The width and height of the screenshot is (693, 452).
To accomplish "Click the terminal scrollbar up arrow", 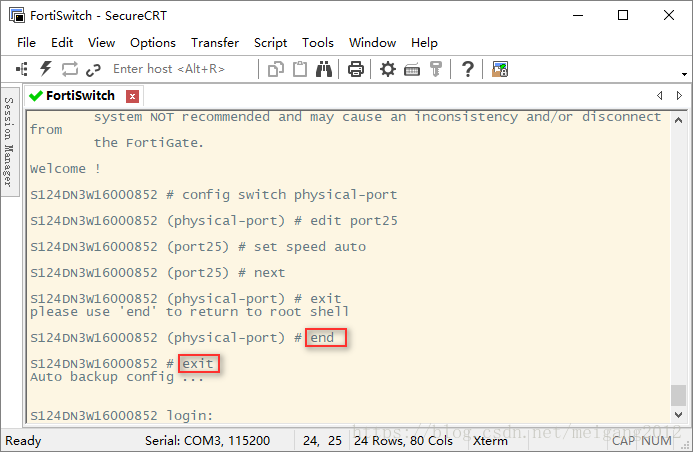I will point(678,120).
